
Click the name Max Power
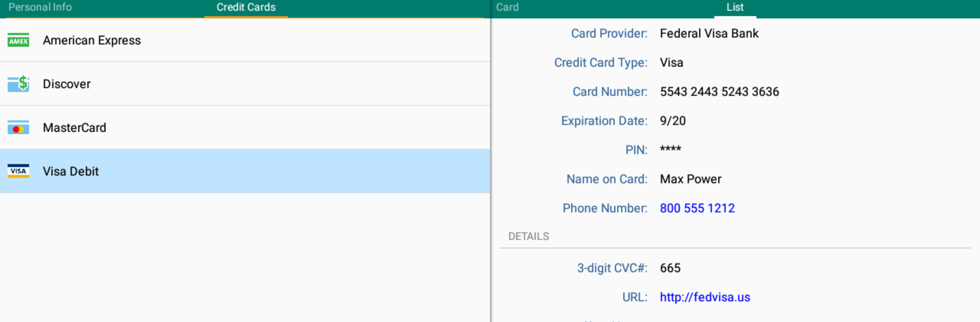coord(691,179)
